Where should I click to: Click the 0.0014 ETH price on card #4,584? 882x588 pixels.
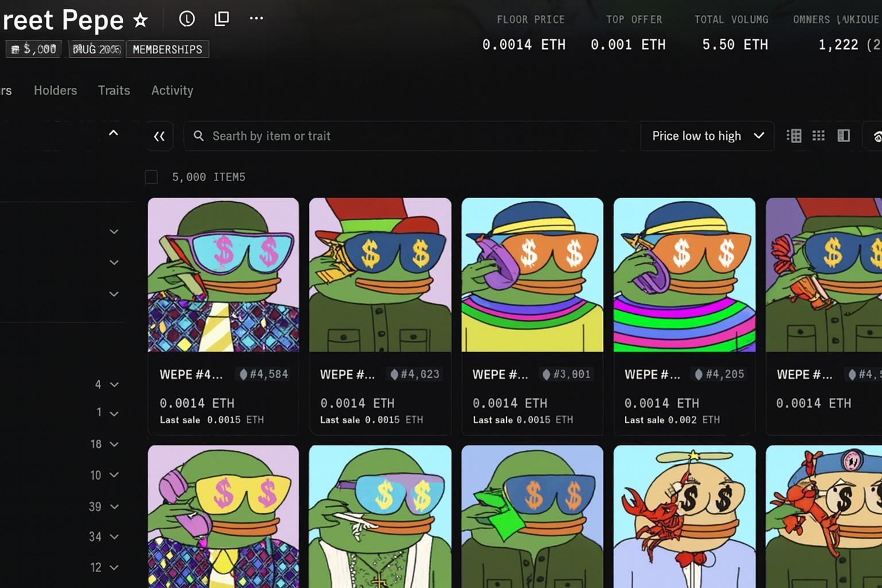pyautogui.click(x=197, y=403)
